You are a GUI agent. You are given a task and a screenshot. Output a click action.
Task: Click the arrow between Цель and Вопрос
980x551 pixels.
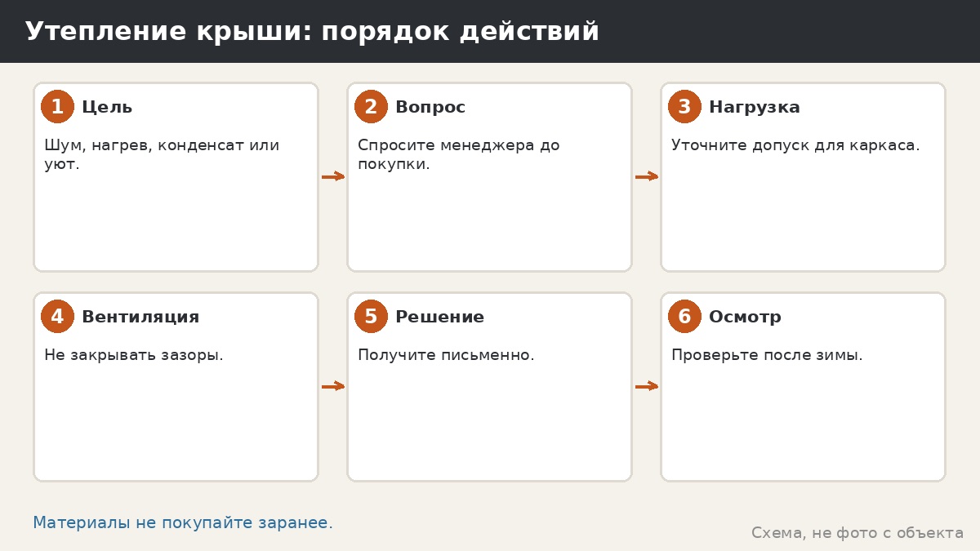[333, 176]
